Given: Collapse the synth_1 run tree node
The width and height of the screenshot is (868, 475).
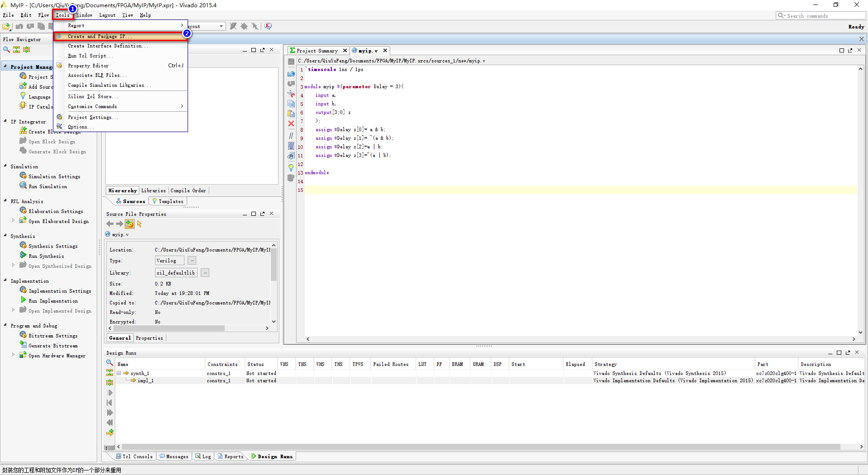Looking at the screenshot, I should (x=119, y=373).
